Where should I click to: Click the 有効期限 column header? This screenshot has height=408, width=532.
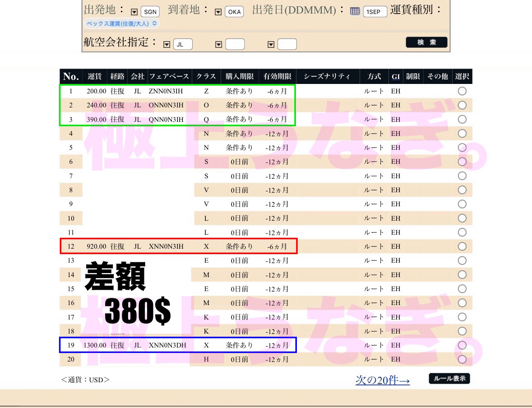[x=277, y=76]
